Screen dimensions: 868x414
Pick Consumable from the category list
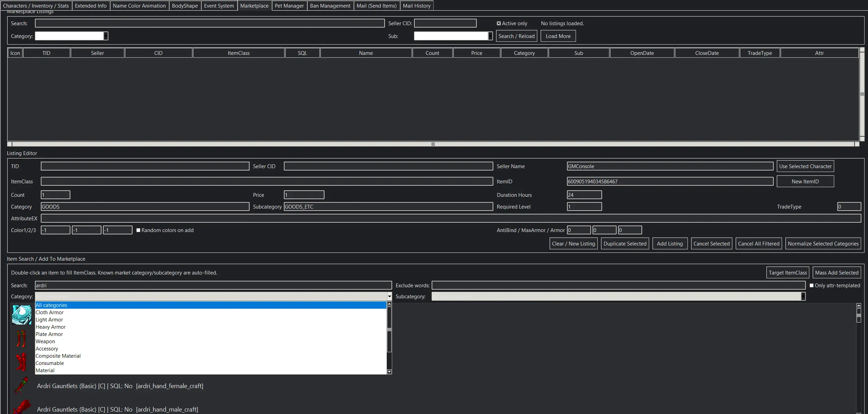pos(211,363)
